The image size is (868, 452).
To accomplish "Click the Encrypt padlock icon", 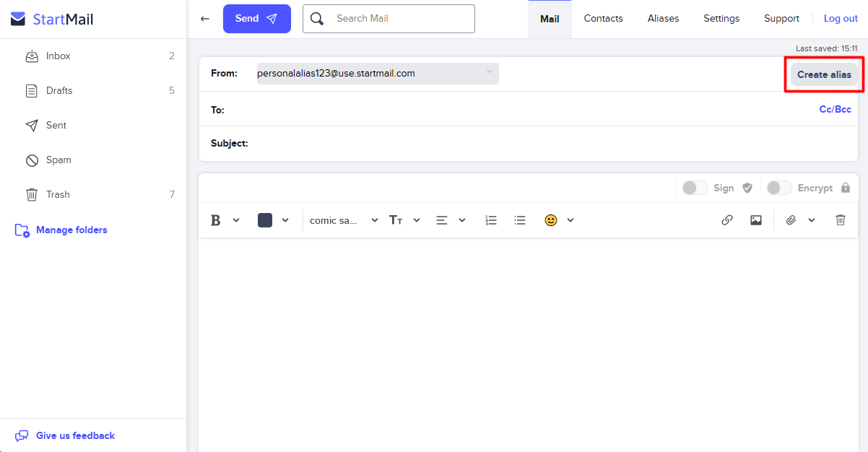I will 846,188.
